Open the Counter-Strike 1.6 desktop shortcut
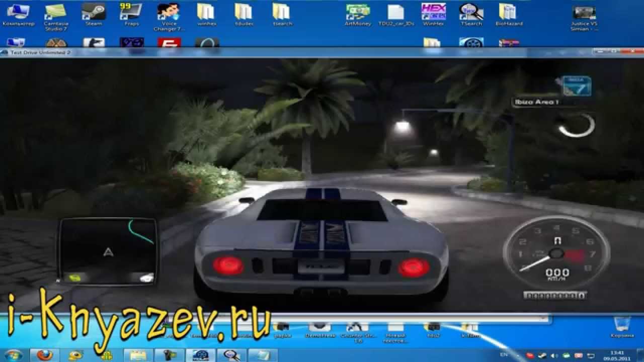The image size is (644, 362). click(357, 332)
